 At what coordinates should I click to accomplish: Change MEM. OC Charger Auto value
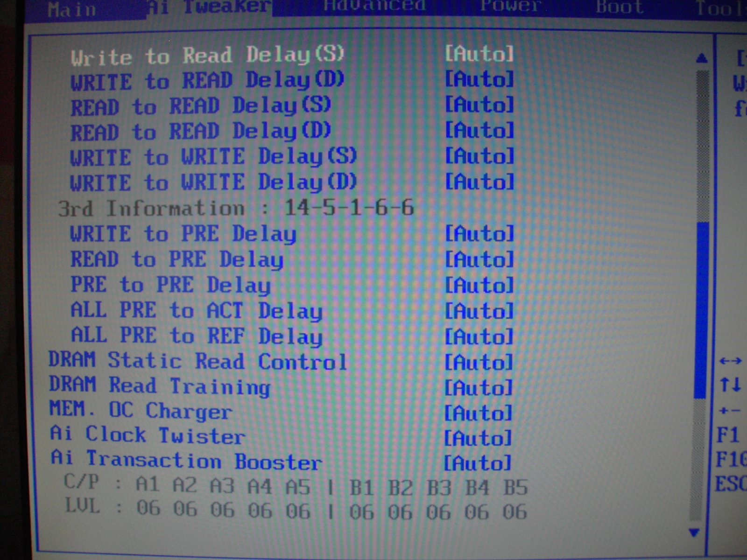coord(478,413)
